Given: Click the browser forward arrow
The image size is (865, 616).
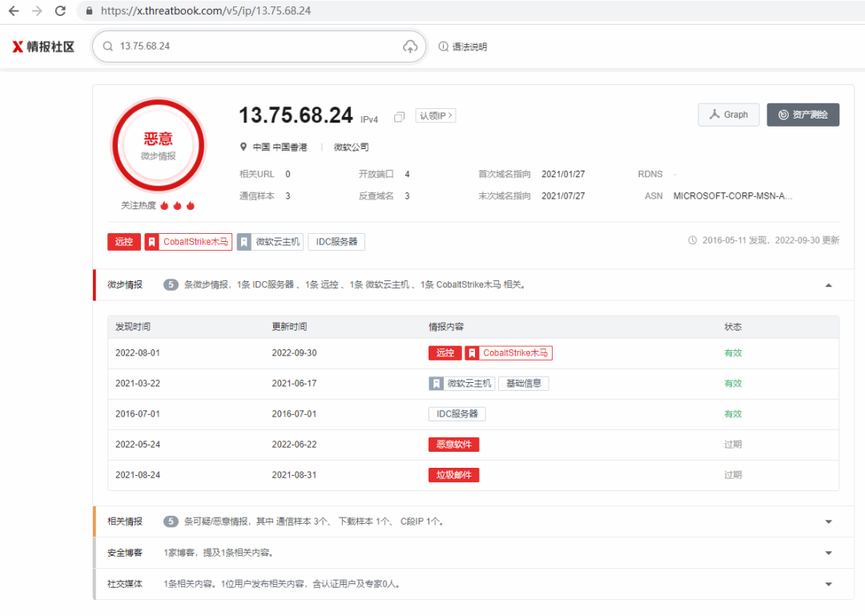Looking at the screenshot, I should (37, 10).
